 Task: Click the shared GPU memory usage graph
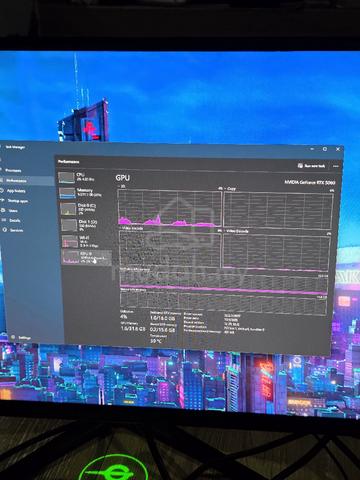tap(223, 302)
